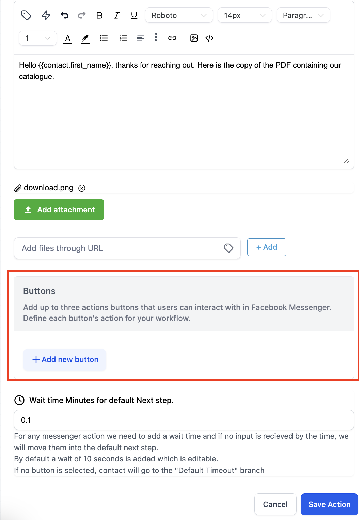363x520 pixels.
Task: Click the Save Action button
Action: pyautogui.click(x=329, y=504)
